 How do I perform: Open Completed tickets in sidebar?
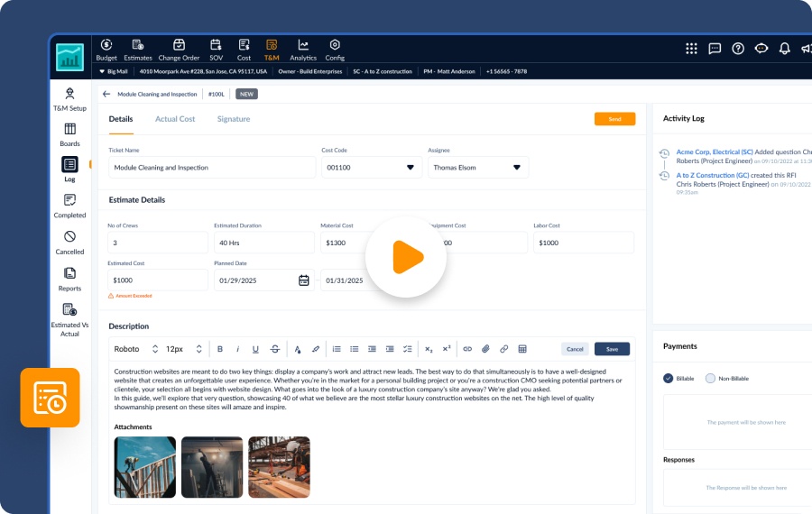[69, 206]
